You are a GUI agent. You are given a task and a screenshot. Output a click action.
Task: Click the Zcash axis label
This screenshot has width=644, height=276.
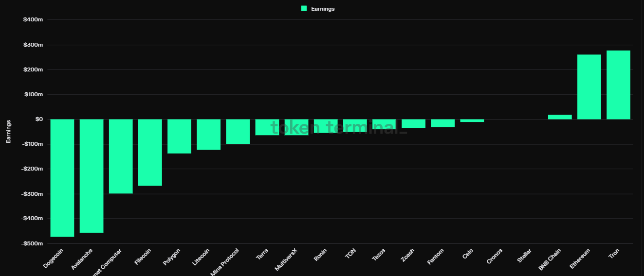[x=408, y=255]
